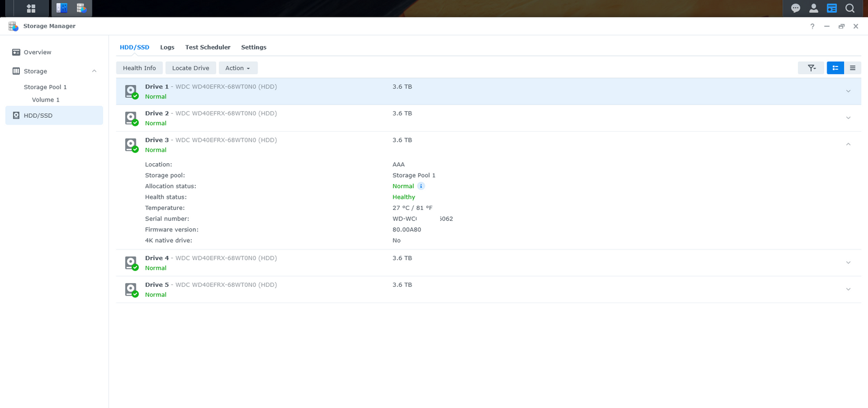Open the DSM main menu

point(30,8)
